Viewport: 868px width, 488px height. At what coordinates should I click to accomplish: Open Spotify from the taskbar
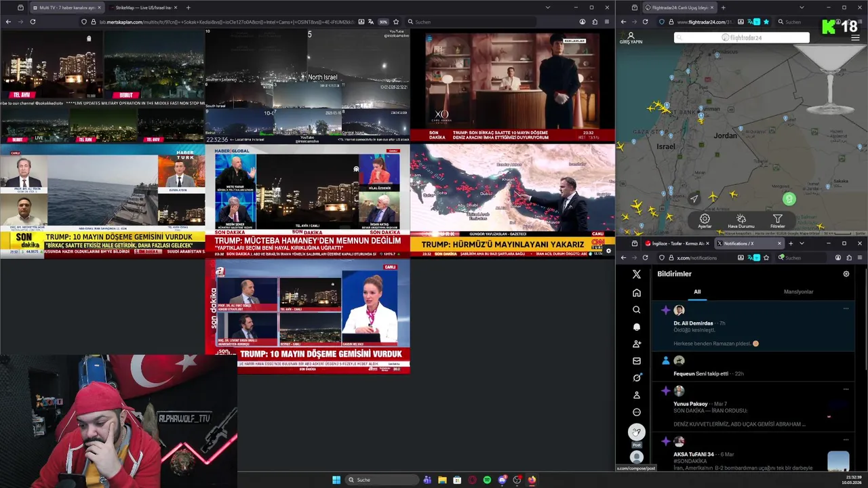[487, 480]
